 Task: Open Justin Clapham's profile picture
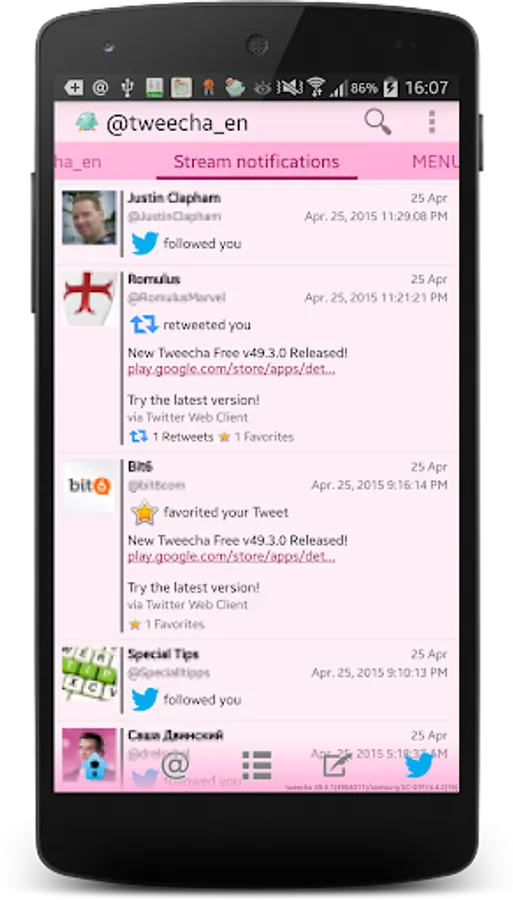pyautogui.click(x=89, y=218)
